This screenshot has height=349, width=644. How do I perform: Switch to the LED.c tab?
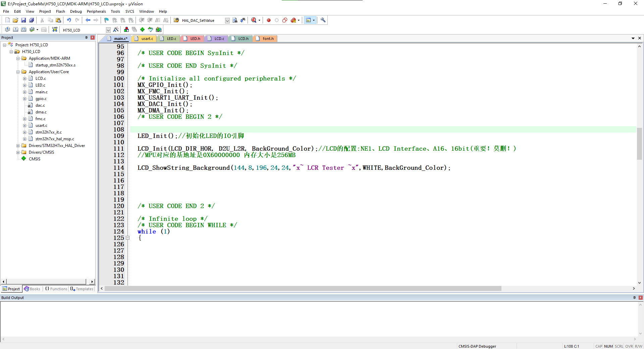169,39
